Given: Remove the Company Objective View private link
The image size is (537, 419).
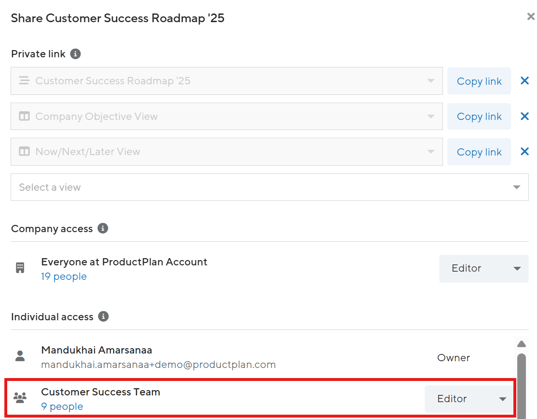Looking at the screenshot, I should 524,116.
